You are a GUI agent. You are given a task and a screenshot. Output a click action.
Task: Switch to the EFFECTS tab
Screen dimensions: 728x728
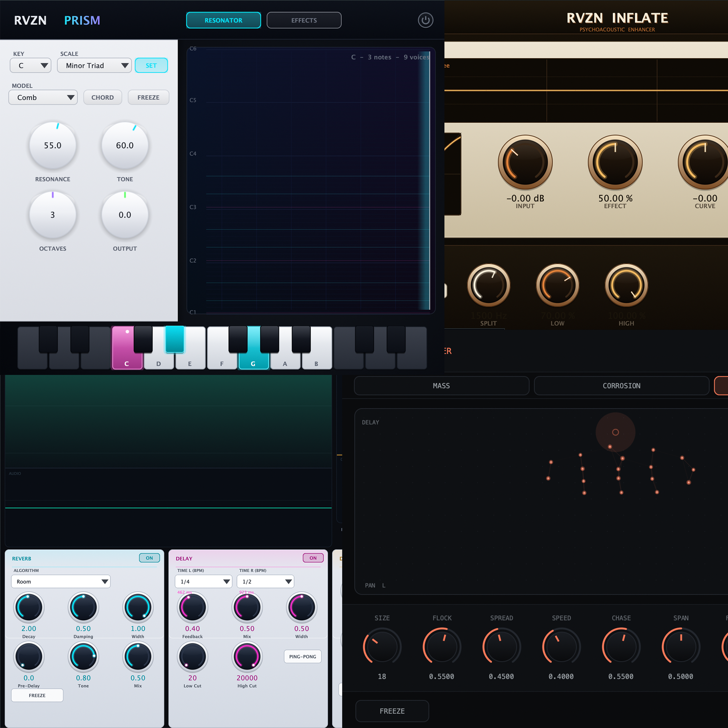tap(304, 20)
